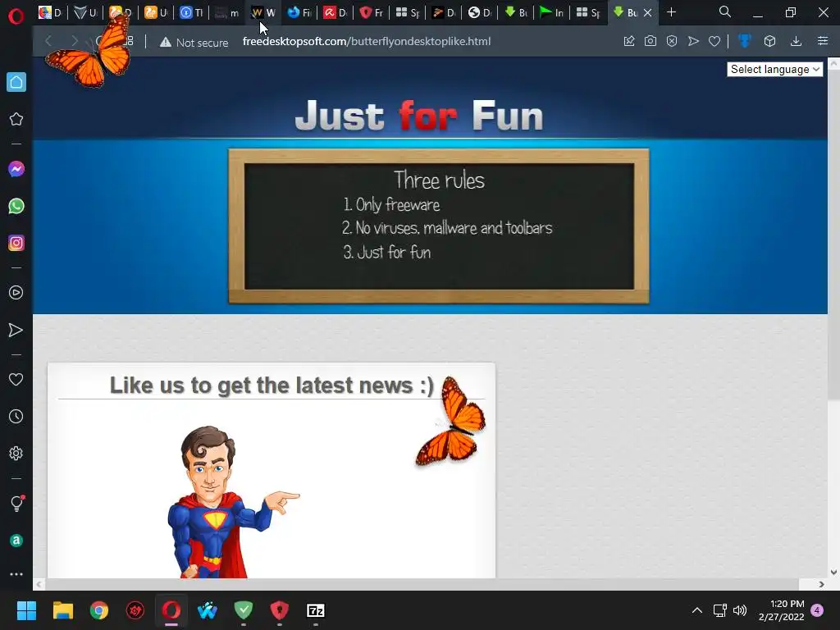
Task: Open the volume control in the system tray
Action: click(740, 610)
